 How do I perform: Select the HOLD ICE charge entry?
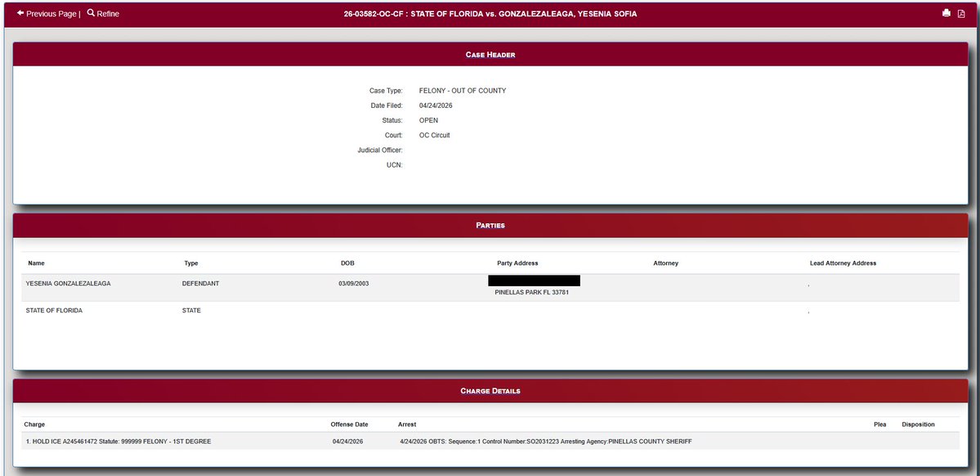tap(119, 442)
